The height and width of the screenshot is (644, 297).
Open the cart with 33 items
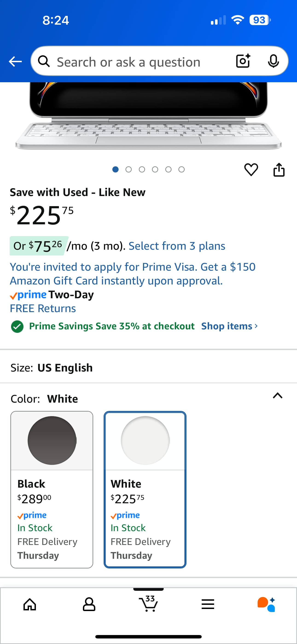coord(148,604)
